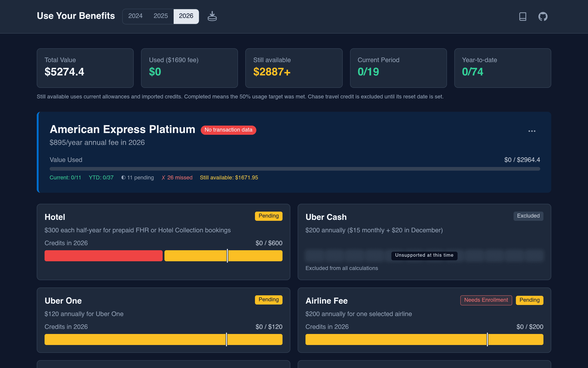Click the Used $0 summary card

(x=189, y=68)
